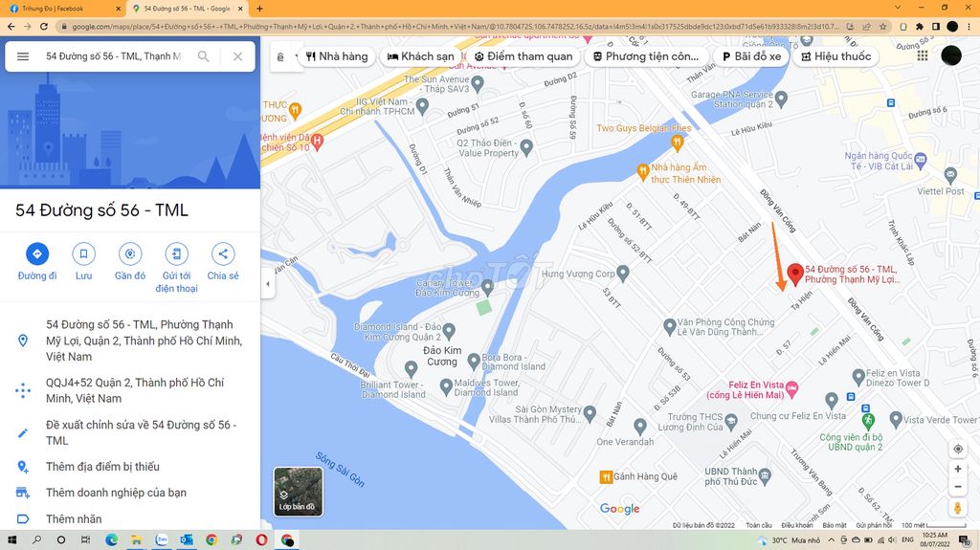The width and height of the screenshot is (980, 550).
Task: Click the Maps search field text
Action: (113, 56)
